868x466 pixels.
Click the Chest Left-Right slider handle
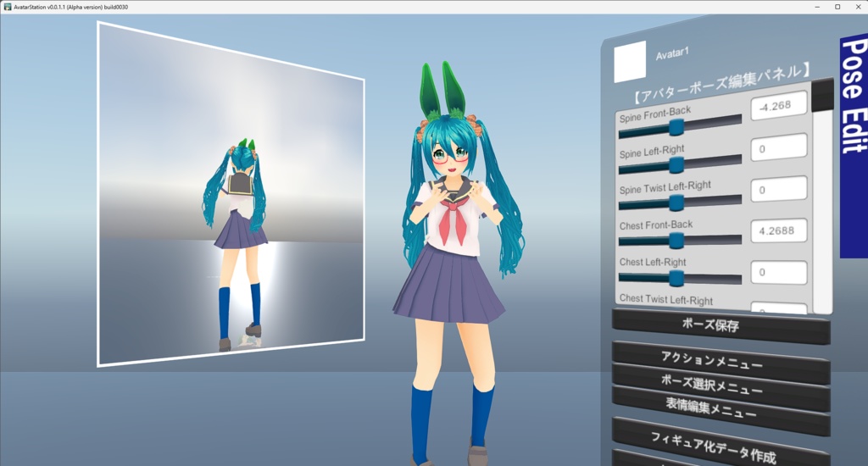pos(676,279)
